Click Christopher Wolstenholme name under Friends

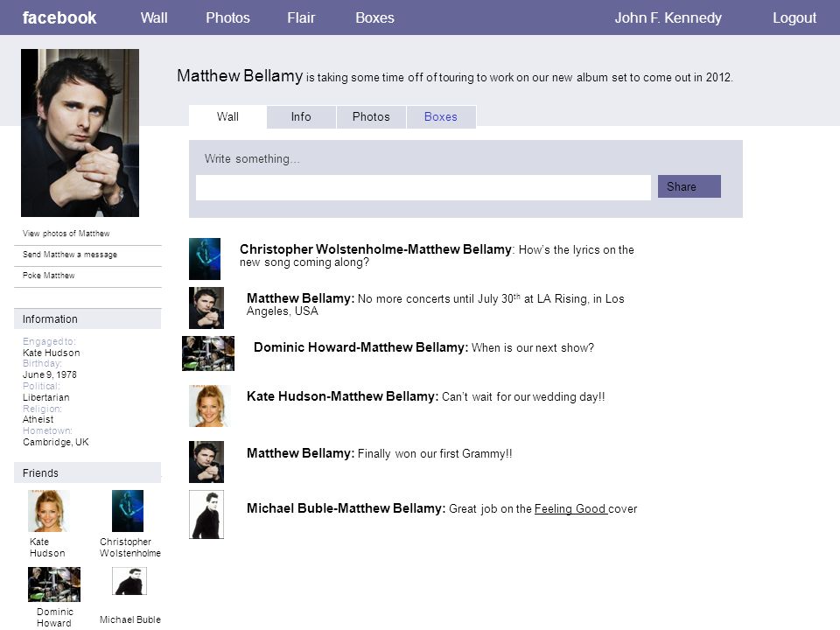130,548
